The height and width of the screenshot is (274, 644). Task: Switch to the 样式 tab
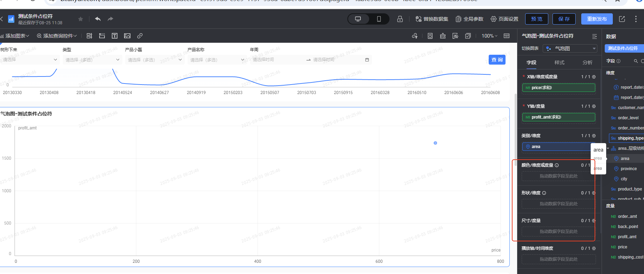pos(560,62)
